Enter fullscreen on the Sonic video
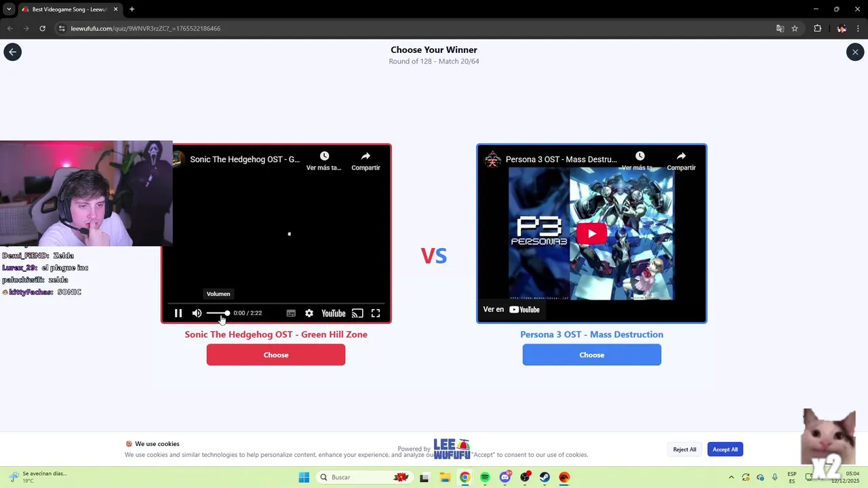 [x=376, y=313]
